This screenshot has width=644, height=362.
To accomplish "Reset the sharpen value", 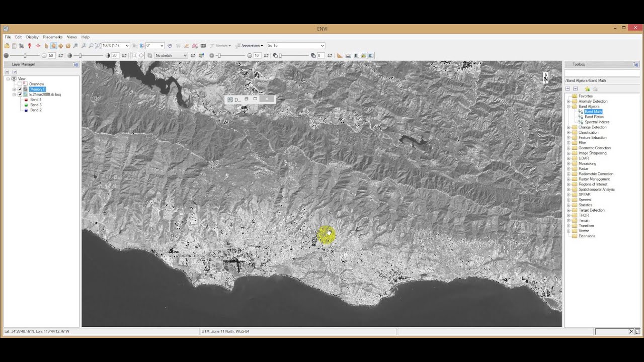I will (x=266, y=55).
